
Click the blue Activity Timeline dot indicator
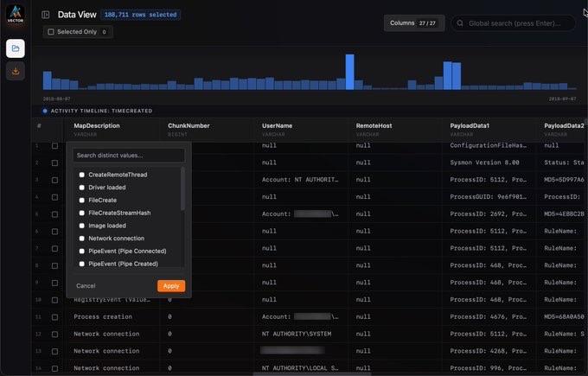click(45, 111)
